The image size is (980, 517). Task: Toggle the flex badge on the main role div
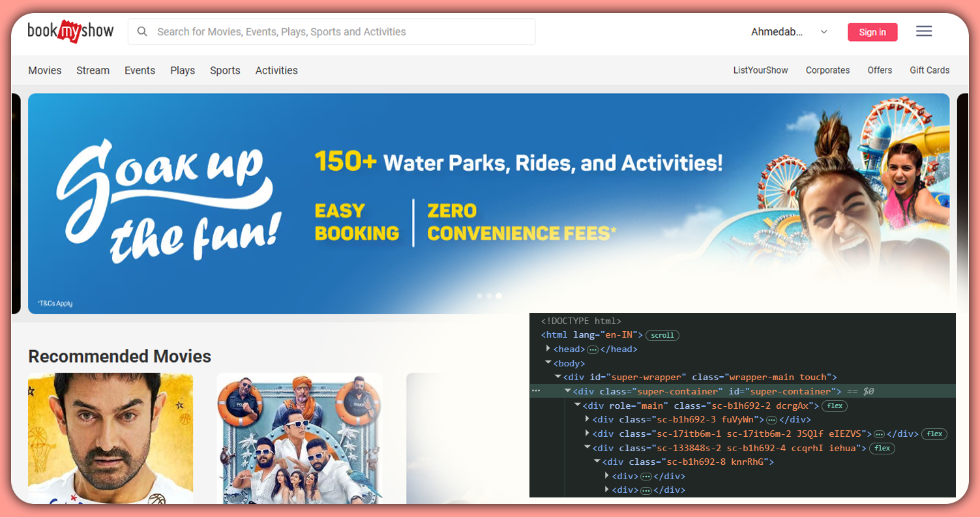pyautogui.click(x=835, y=406)
